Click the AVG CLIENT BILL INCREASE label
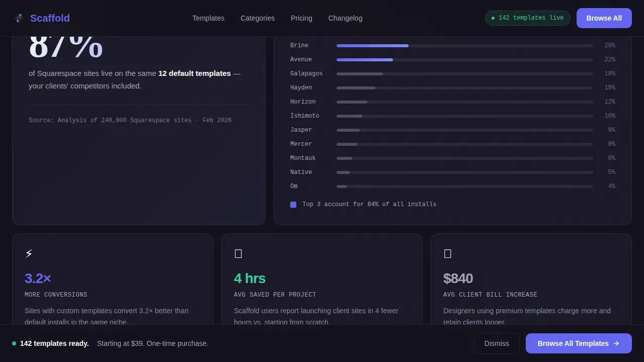 click(490, 295)
